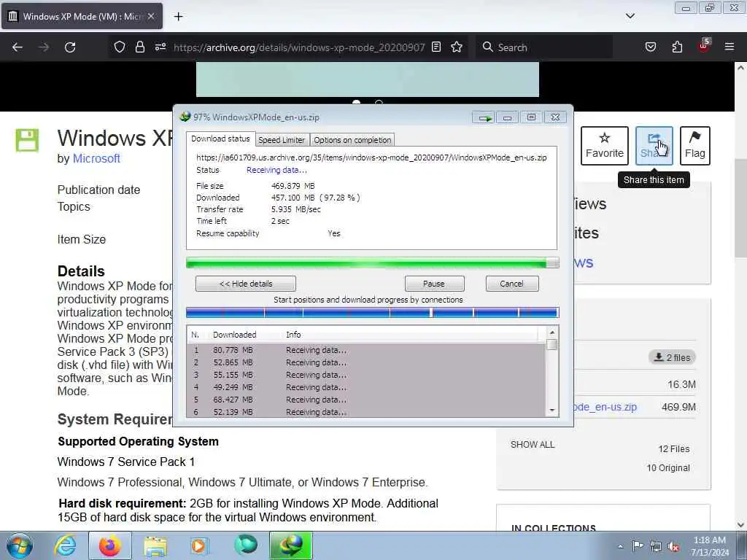Open the Save to Pocket icon
The width and height of the screenshot is (747, 560).
point(650,47)
